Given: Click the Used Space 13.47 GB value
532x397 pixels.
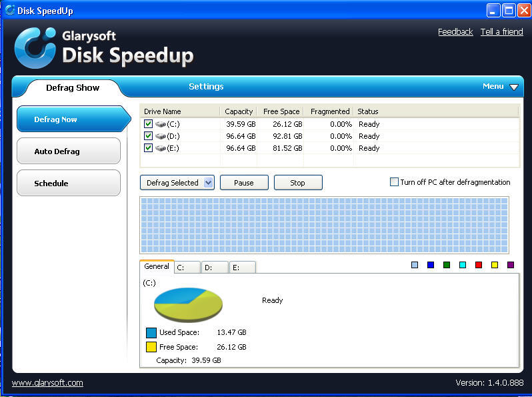Looking at the screenshot, I should pyautogui.click(x=232, y=332).
